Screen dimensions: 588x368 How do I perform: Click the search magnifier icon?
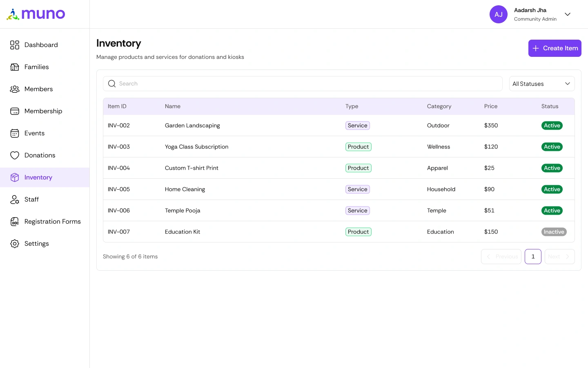coord(112,84)
